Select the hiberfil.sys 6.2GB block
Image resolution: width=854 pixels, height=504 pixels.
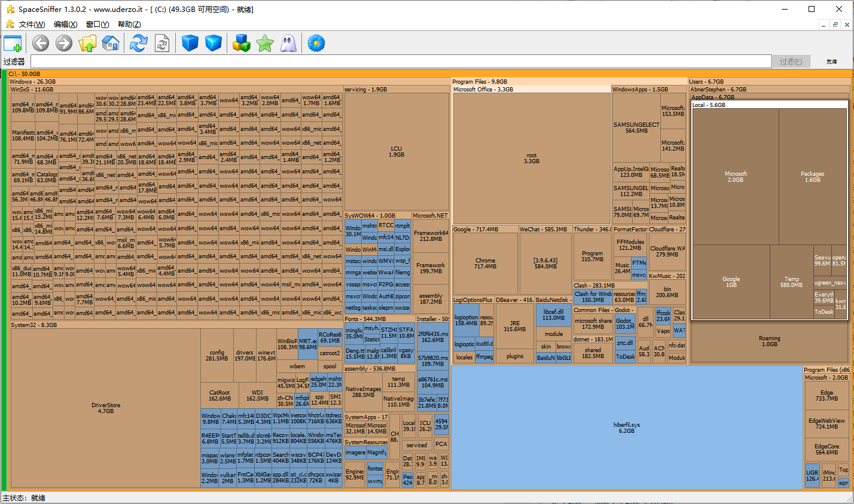coord(626,427)
